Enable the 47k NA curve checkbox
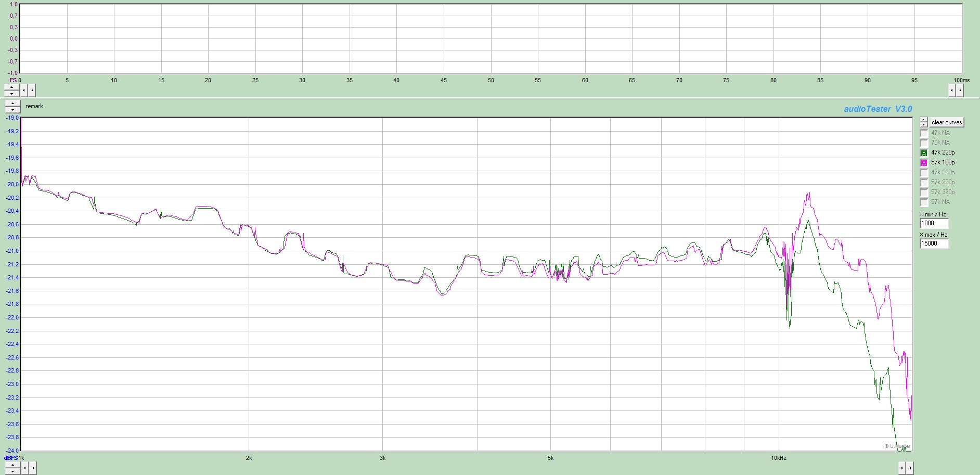 (x=924, y=133)
